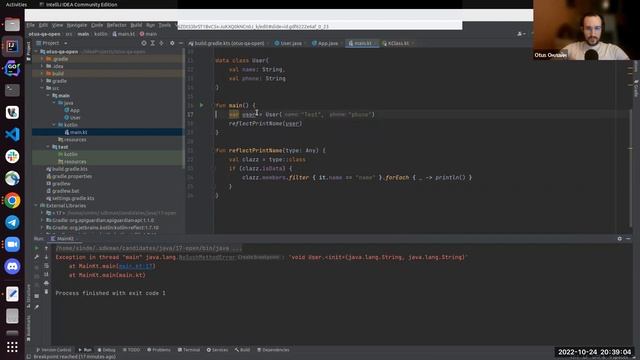Open the Gradle tool window stripe on right edge
This screenshot has height=360, width=640.
tap(636, 89)
